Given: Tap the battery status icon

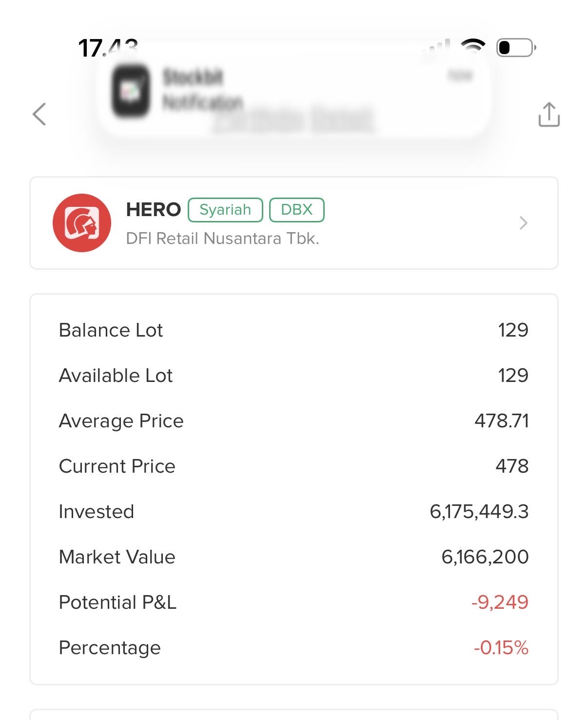Looking at the screenshot, I should coord(515,47).
